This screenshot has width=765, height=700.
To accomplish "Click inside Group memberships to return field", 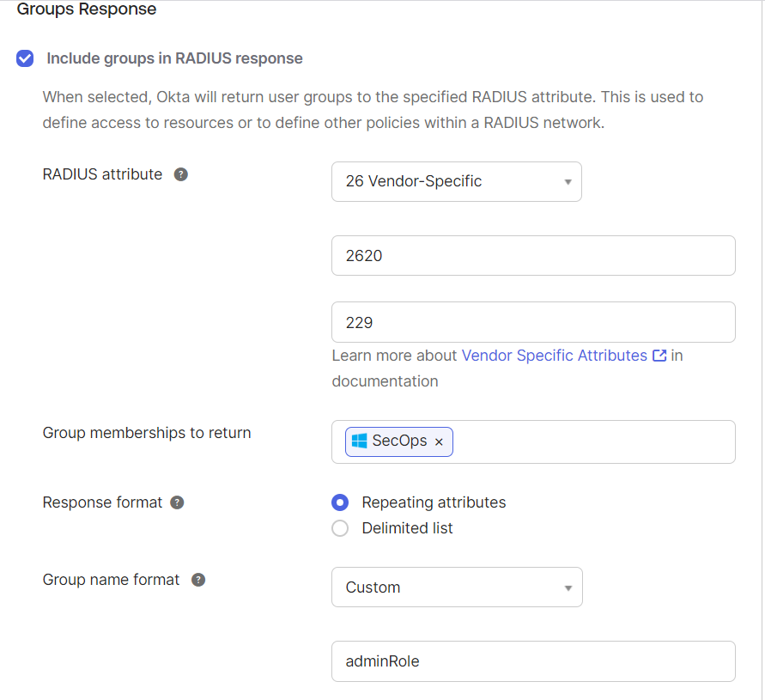I will pos(592,441).
